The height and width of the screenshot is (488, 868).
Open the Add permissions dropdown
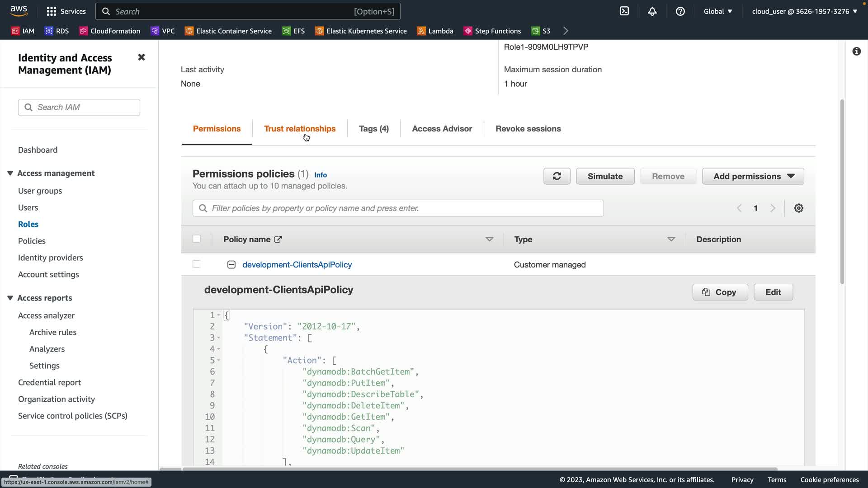(753, 176)
